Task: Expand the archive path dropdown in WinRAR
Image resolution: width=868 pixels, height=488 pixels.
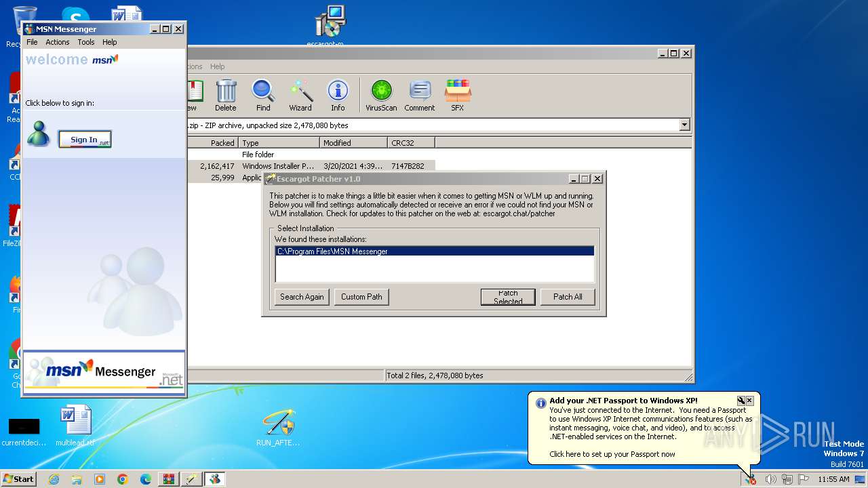Action: point(684,125)
